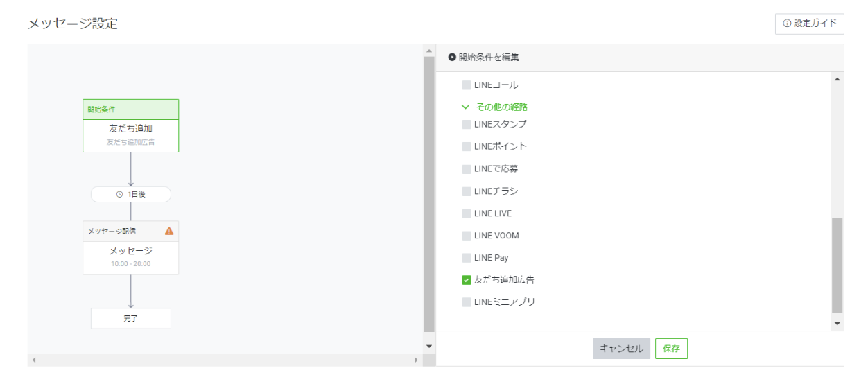Enable the LINE VOOM checkbox
Viewport: 868px width, 384px height.
(x=467, y=236)
